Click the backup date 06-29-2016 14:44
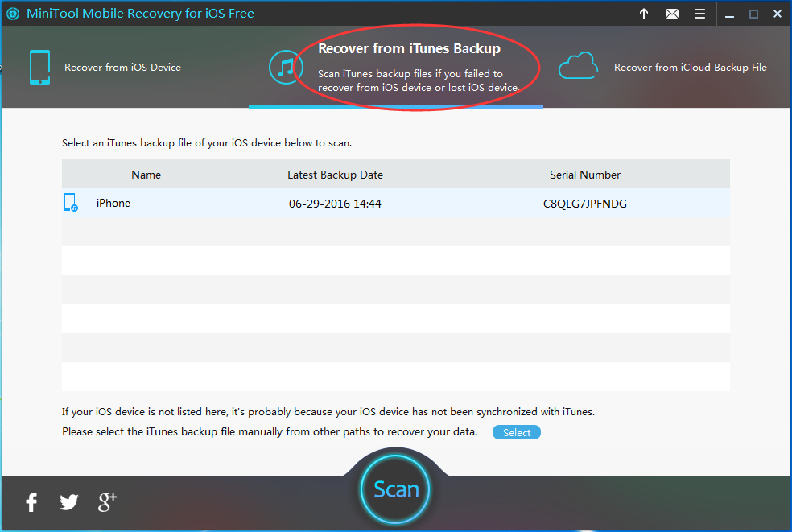 [x=335, y=204]
